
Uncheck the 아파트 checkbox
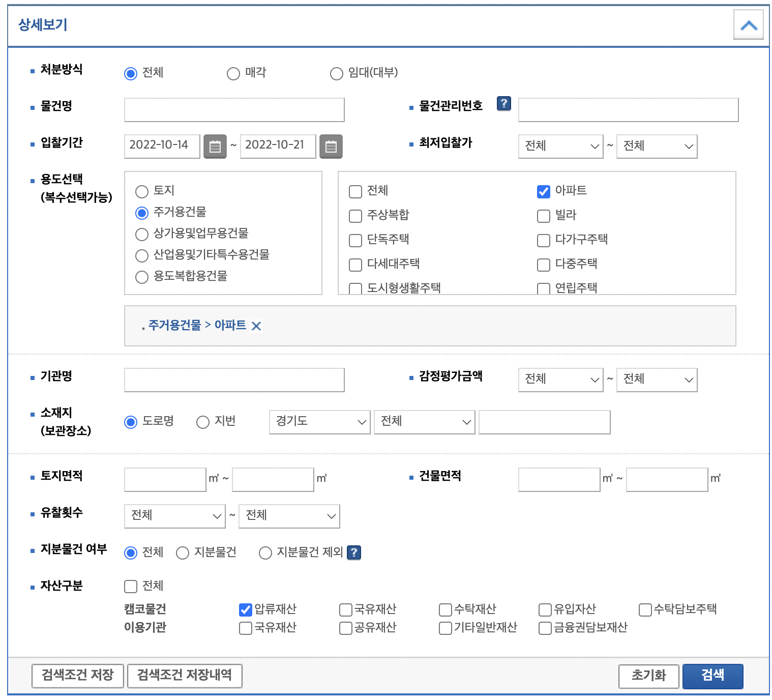point(544,192)
